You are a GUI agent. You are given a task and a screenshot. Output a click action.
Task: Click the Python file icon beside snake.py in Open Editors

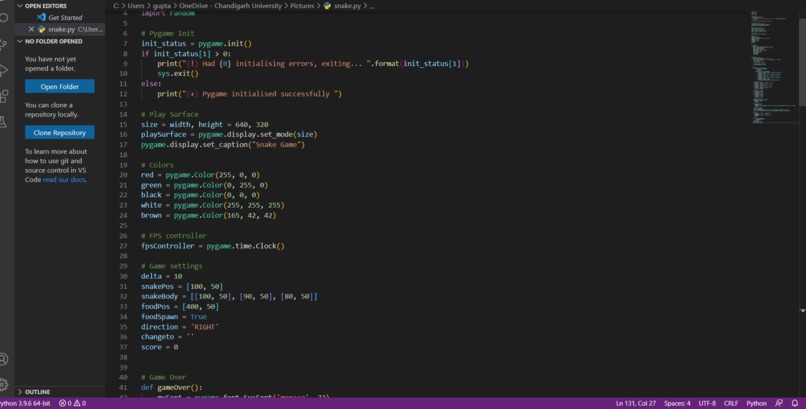(42, 29)
